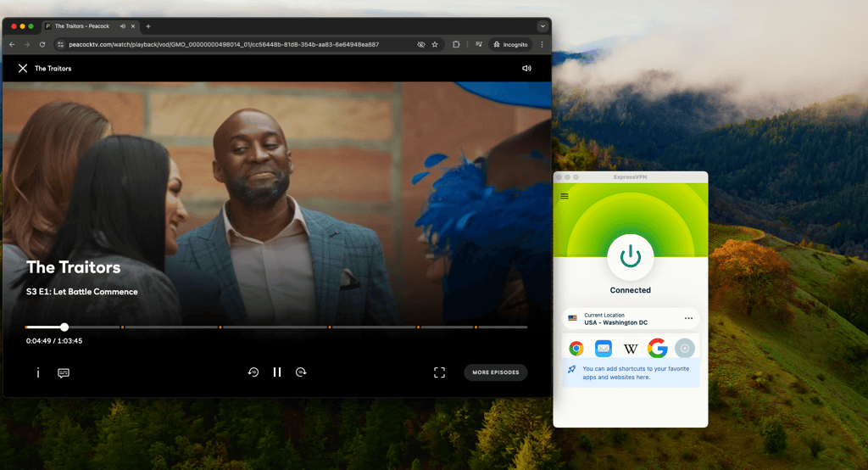This screenshot has width=868, height=470.
Task: Mute the Peacock player volume icon
Action: 526,68
